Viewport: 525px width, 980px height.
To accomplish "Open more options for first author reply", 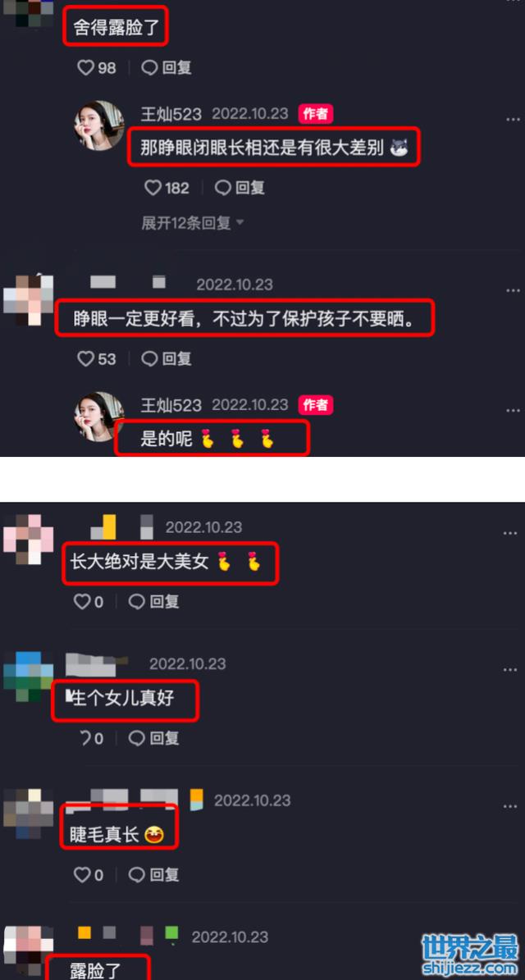I will (x=514, y=120).
